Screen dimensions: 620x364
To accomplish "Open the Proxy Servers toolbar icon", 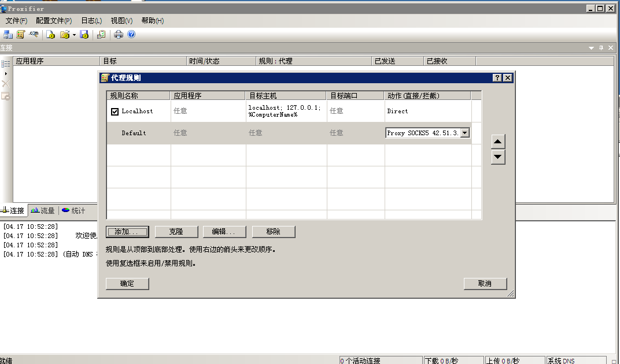I will pos(8,35).
